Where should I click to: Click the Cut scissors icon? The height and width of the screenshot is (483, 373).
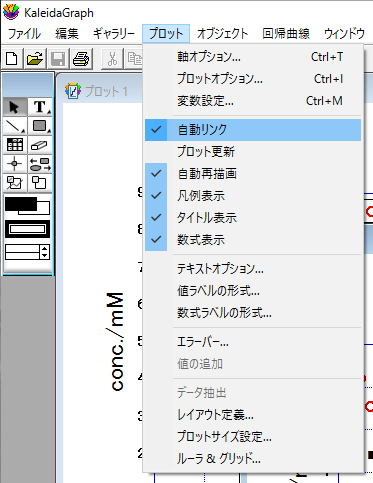[x=112, y=59]
